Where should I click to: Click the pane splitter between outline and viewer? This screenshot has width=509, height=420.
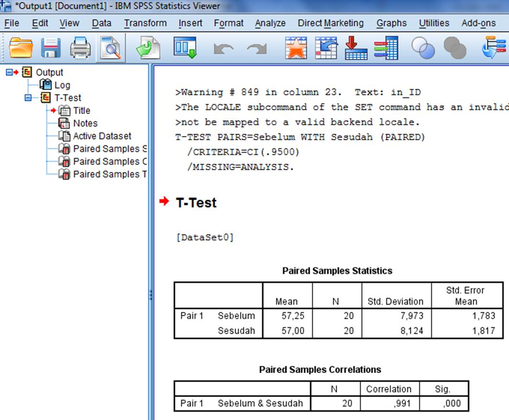151,242
